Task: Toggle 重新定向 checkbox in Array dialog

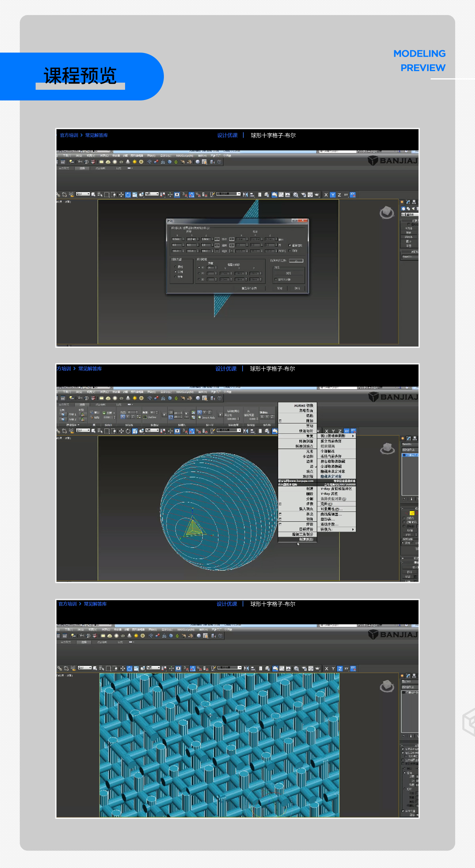Action: click(x=290, y=245)
